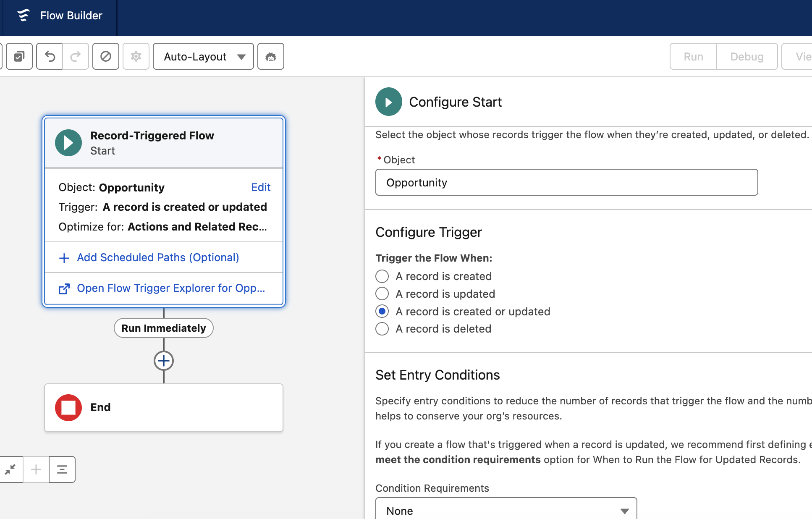
Task: Zoom in using the canvas plus button
Action: click(36, 469)
